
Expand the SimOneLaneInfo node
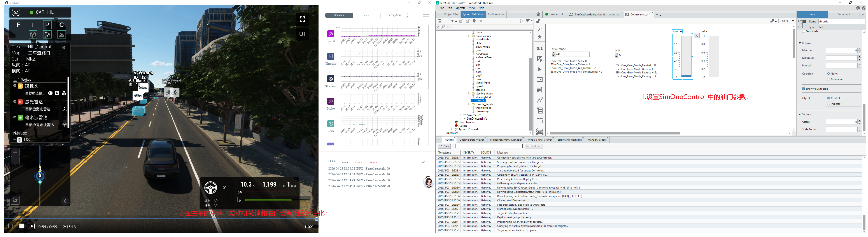click(460, 119)
